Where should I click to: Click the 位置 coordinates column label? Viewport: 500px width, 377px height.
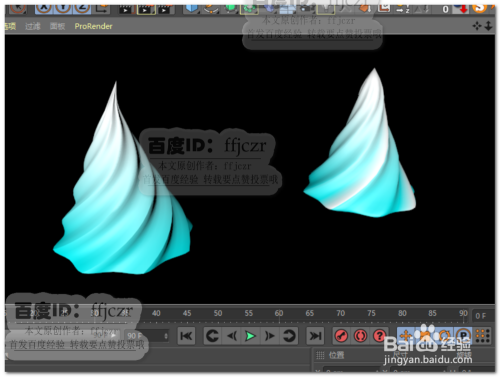(x=336, y=355)
